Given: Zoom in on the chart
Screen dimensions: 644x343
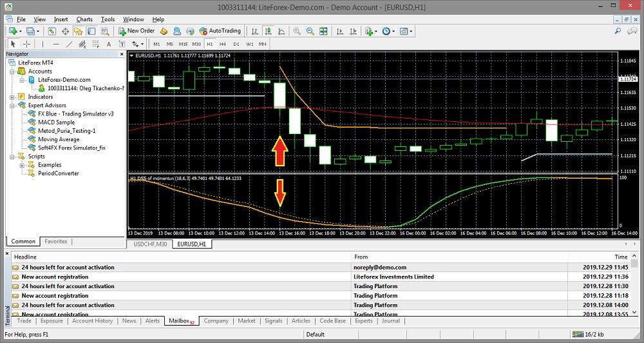Looking at the screenshot, I should pyautogui.click(x=297, y=31).
